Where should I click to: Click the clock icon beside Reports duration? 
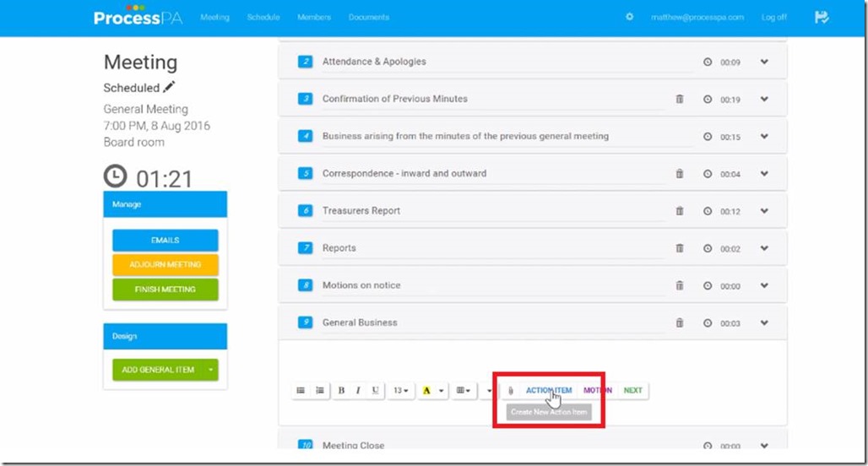[x=708, y=248]
